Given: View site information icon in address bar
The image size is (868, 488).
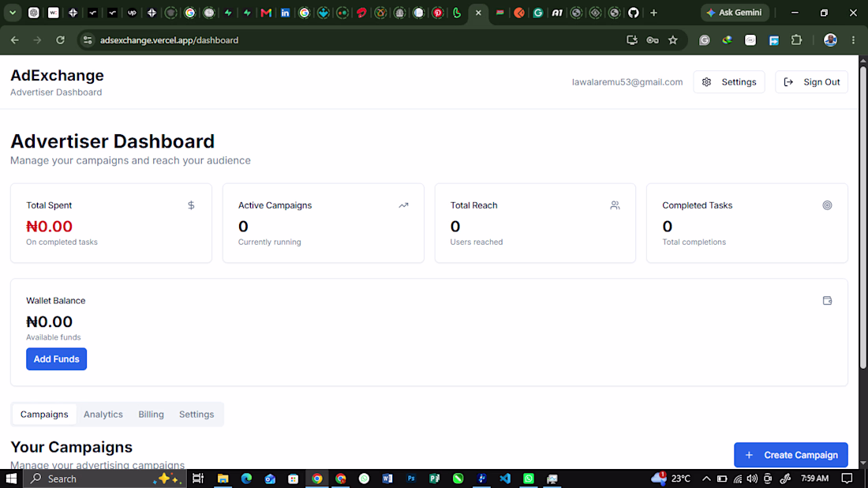Looking at the screenshot, I should 88,40.
